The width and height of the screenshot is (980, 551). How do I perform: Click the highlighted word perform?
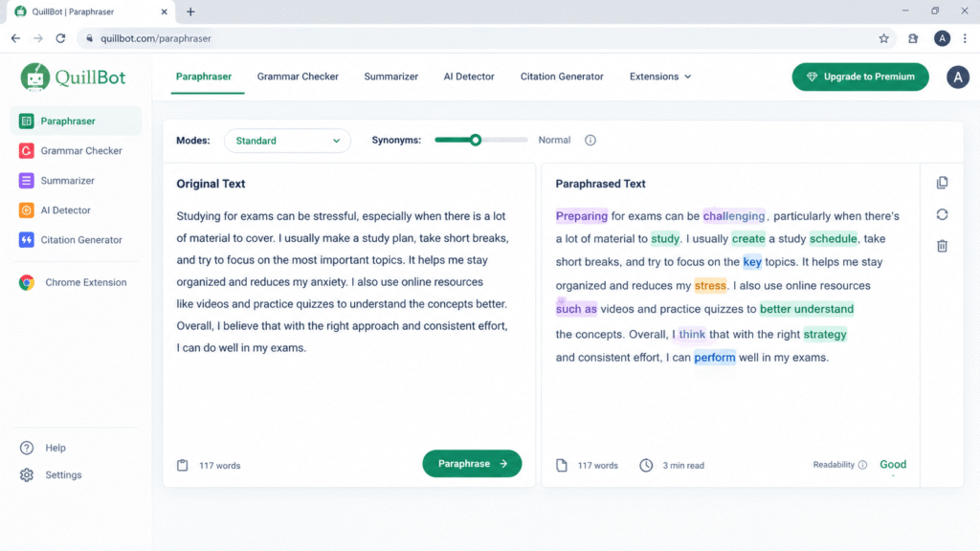(714, 358)
